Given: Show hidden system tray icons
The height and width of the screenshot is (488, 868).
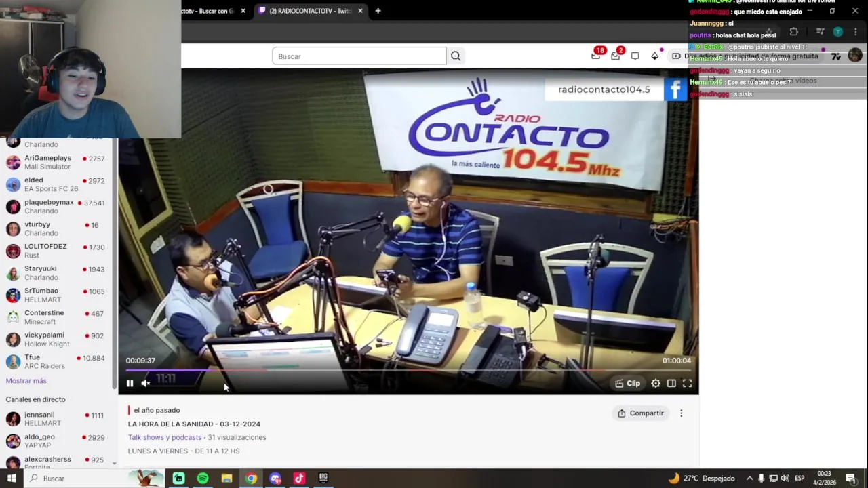Looking at the screenshot, I should pyautogui.click(x=749, y=479).
